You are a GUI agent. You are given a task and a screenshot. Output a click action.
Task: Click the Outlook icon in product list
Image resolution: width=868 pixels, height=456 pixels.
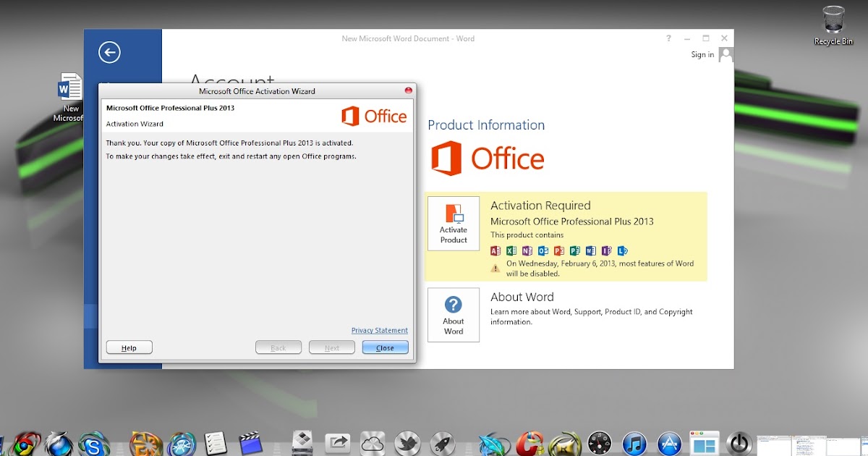(x=543, y=250)
